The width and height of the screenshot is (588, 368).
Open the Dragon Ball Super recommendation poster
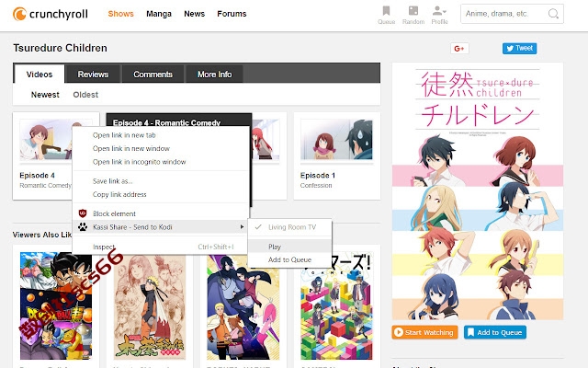tap(56, 306)
